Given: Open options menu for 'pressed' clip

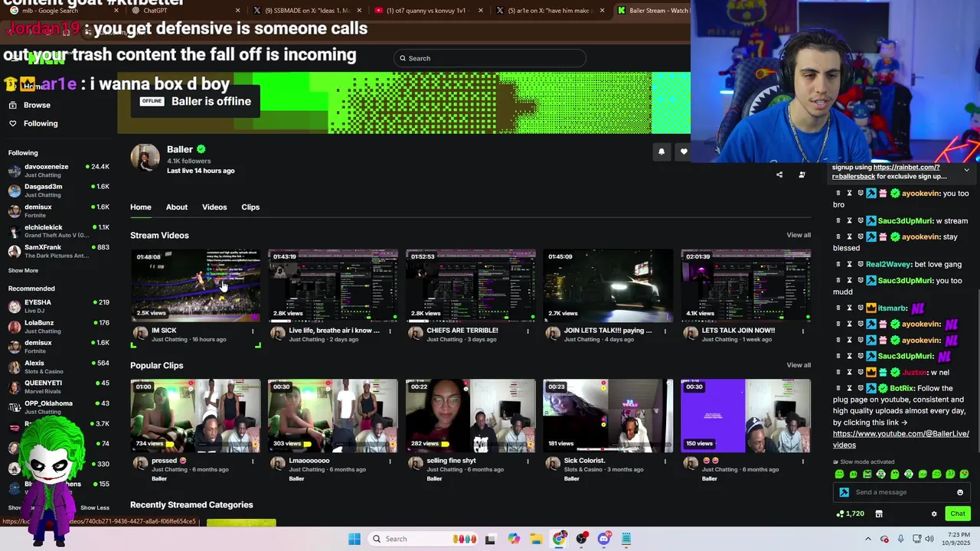Looking at the screenshot, I should tap(253, 461).
